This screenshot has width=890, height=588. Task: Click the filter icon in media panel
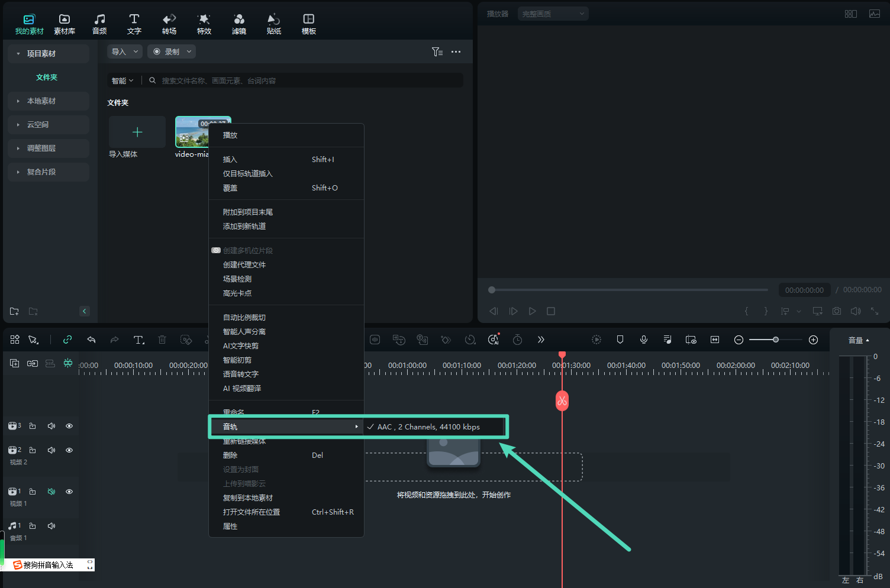tap(437, 52)
